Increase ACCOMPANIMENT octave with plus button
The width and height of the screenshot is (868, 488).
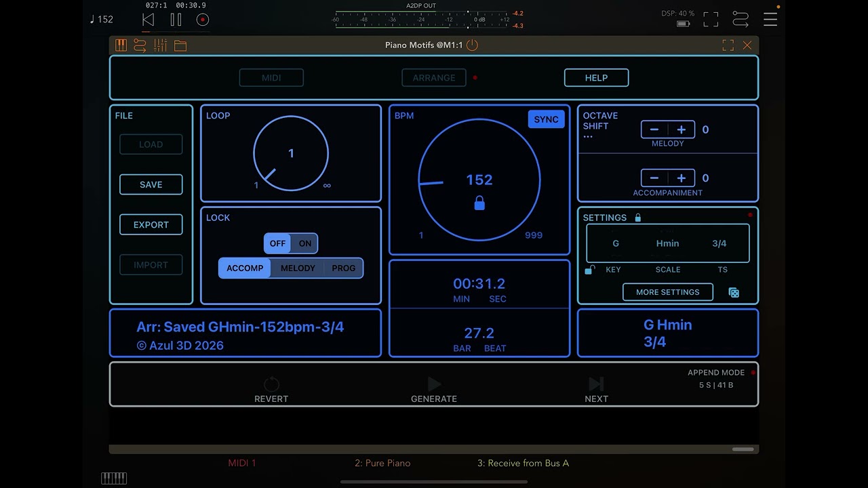pos(682,178)
